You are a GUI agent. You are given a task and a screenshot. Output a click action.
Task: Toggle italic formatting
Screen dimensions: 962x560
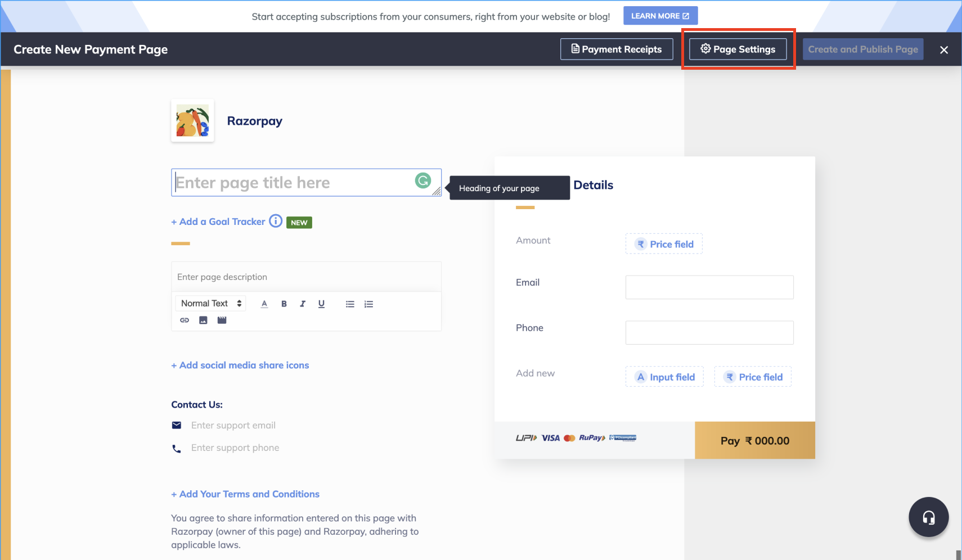click(x=303, y=304)
